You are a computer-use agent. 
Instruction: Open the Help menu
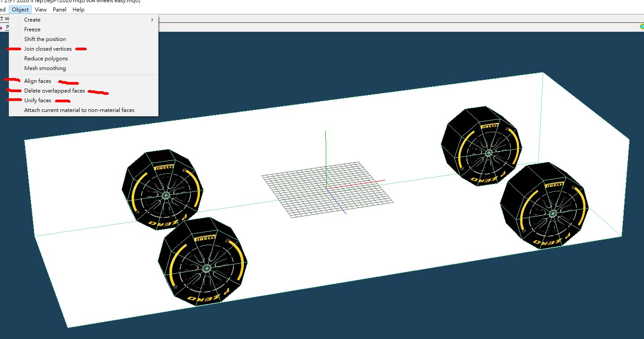pyautogui.click(x=78, y=9)
